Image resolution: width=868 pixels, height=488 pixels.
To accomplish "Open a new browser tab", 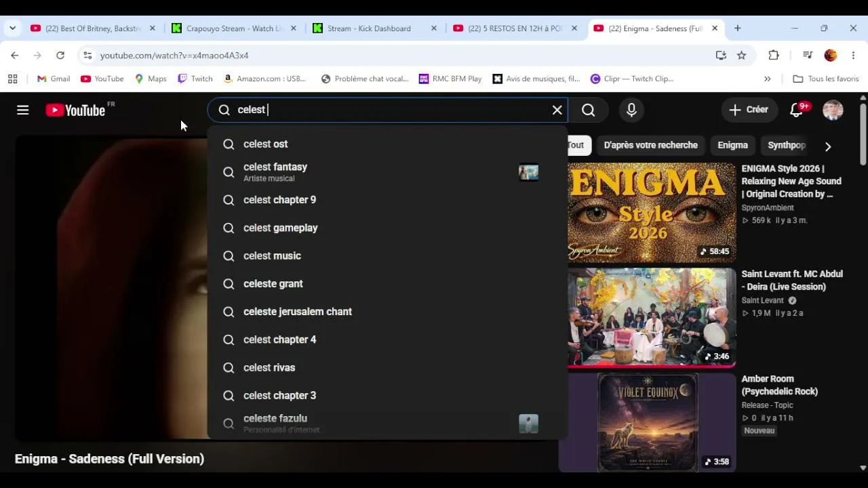I will pos(738,28).
